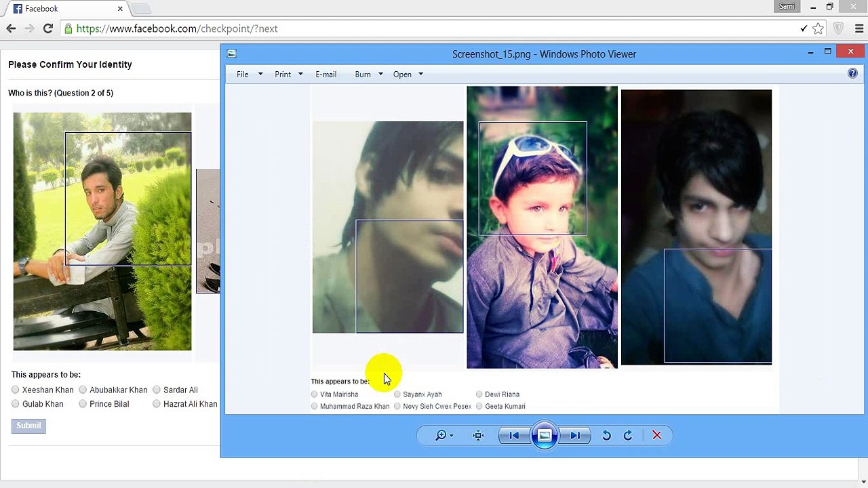Maximize the Photo Viewer window
The width and height of the screenshot is (868, 488).
point(828,52)
